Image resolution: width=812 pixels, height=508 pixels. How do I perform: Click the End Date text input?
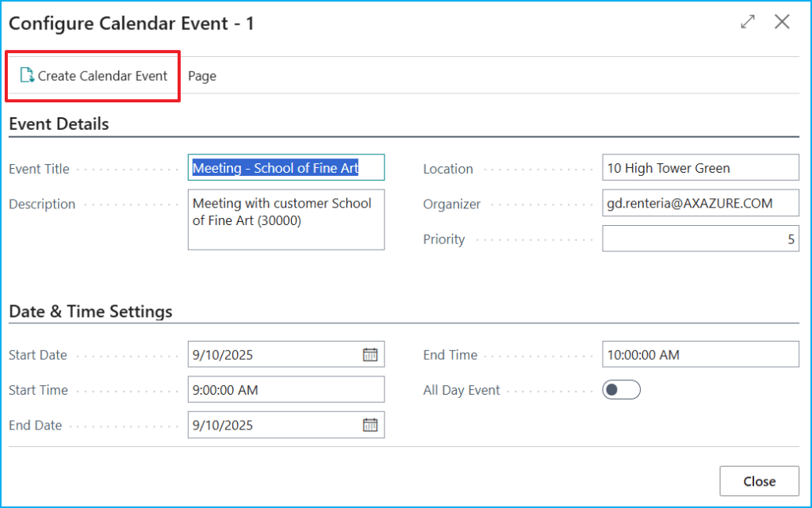[274, 425]
